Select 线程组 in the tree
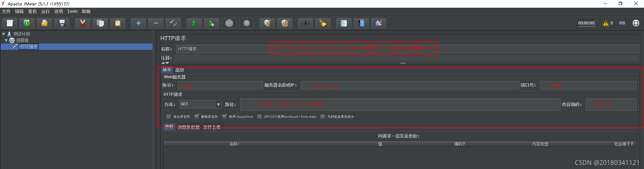This screenshot has height=169, width=644. click(22, 40)
